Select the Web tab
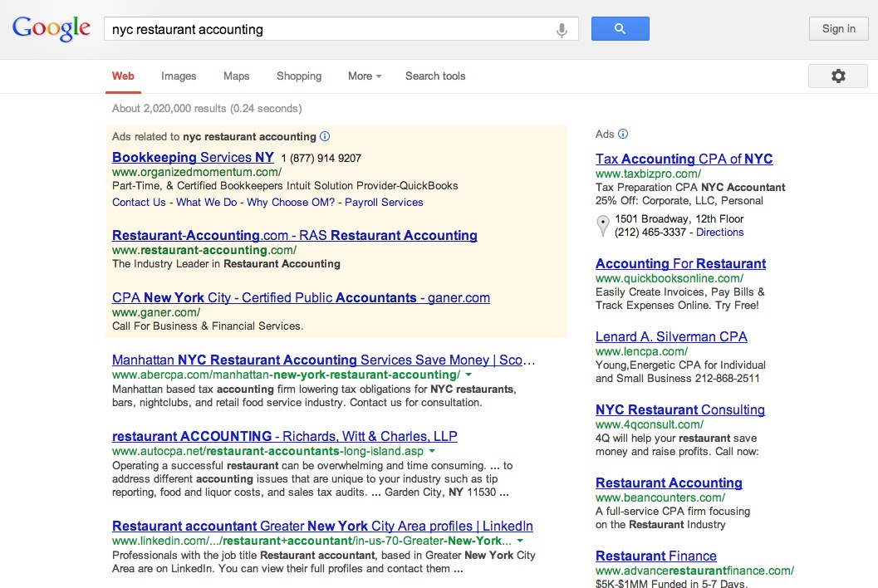Image resolution: width=878 pixels, height=588 pixels. click(123, 76)
